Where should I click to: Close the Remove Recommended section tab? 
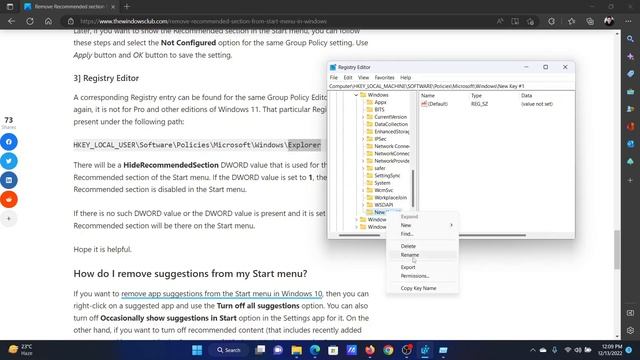coord(113,7)
